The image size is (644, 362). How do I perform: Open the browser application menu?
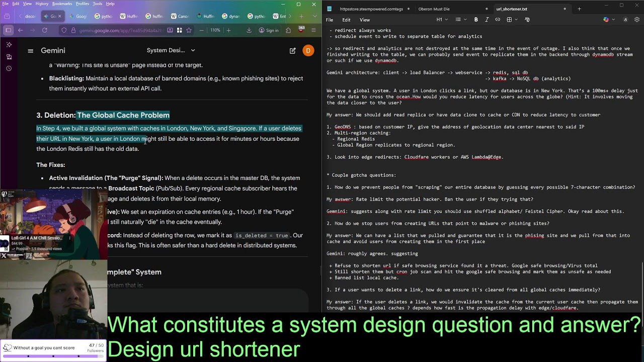[313, 30]
